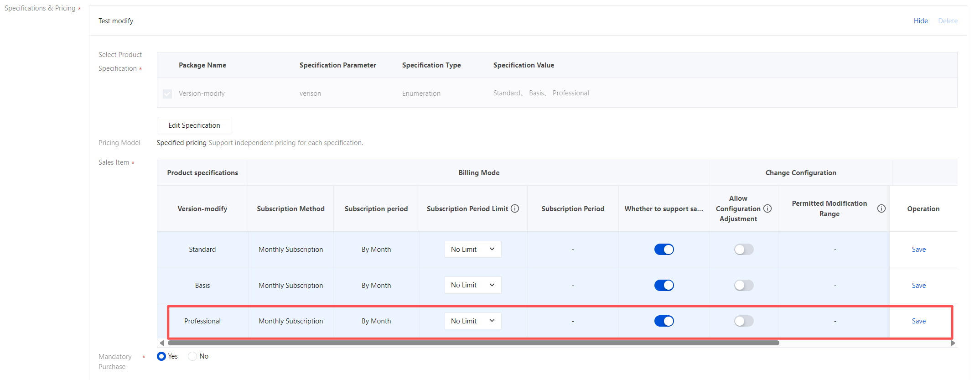Select No for Mandatory Purchase
Image resolution: width=980 pixels, height=380 pixels.
pyautogui.click(x=193, y=356)
